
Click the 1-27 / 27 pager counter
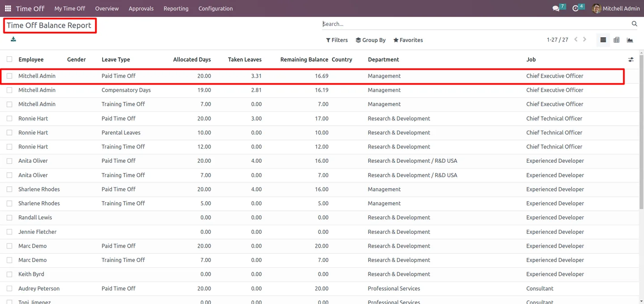coord(557,40)
